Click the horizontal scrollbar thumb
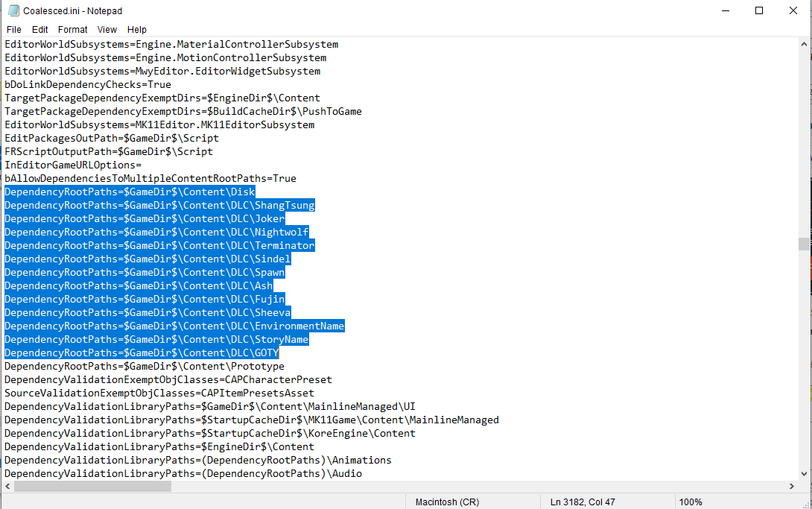The image size is (812, 509). (92, 486)
